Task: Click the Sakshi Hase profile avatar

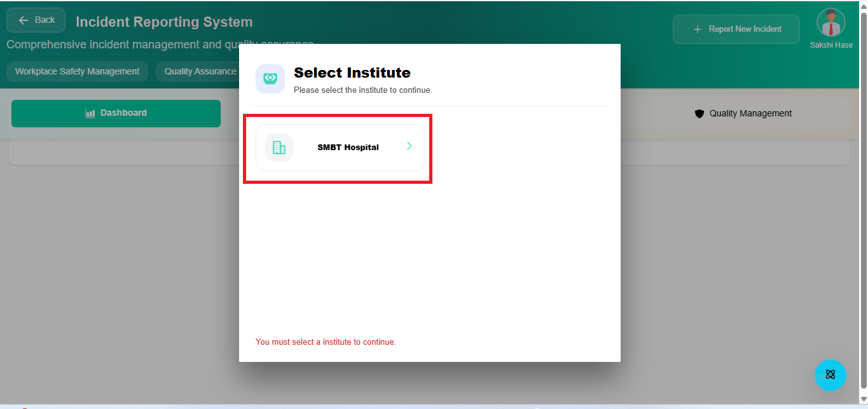Action: [x=830, y=24]
